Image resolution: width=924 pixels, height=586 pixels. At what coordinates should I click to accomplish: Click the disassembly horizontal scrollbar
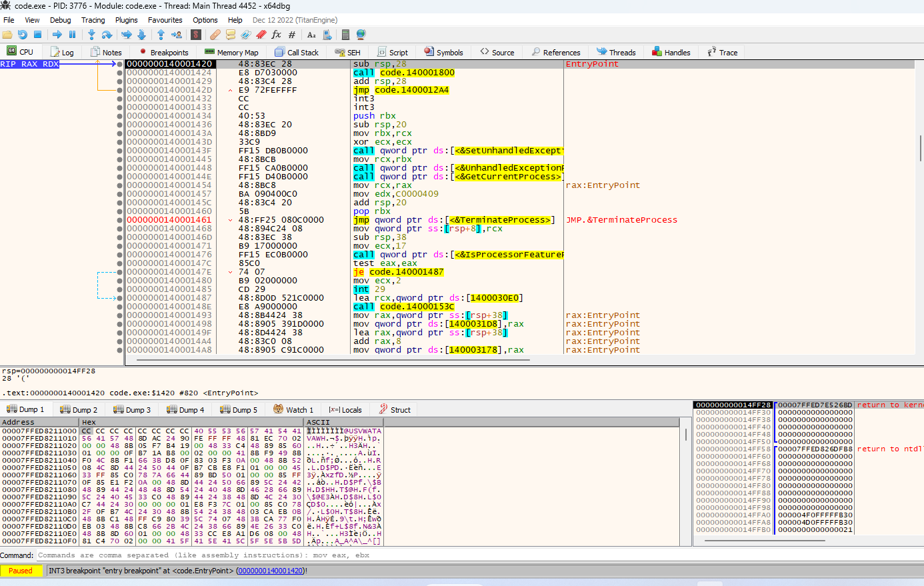pos(333,359)
